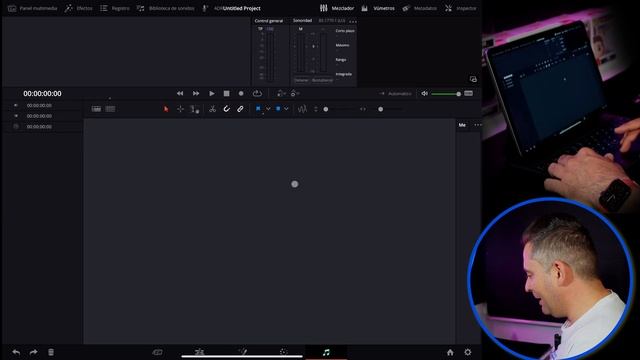Image resolution: width=640 pixels, height=360 pixels.
Task: Click the redo arrow icon
Action: click(x=33, y=352)
